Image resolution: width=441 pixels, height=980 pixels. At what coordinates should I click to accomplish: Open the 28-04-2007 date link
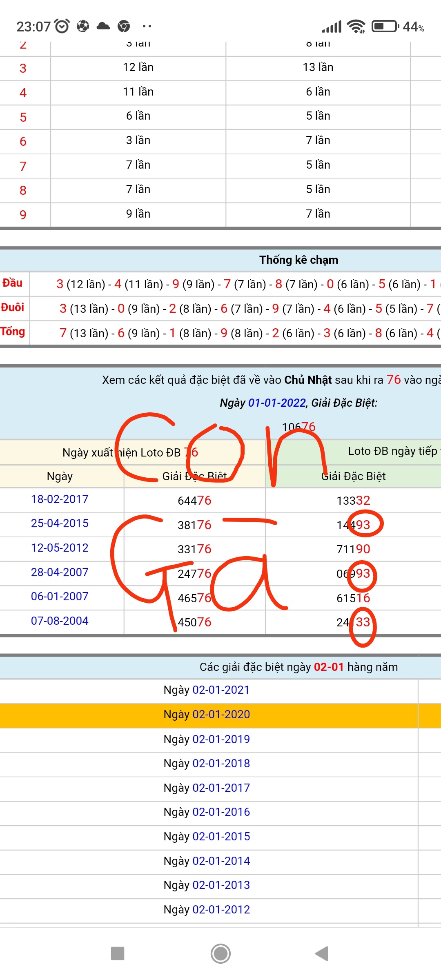[60, 572]
